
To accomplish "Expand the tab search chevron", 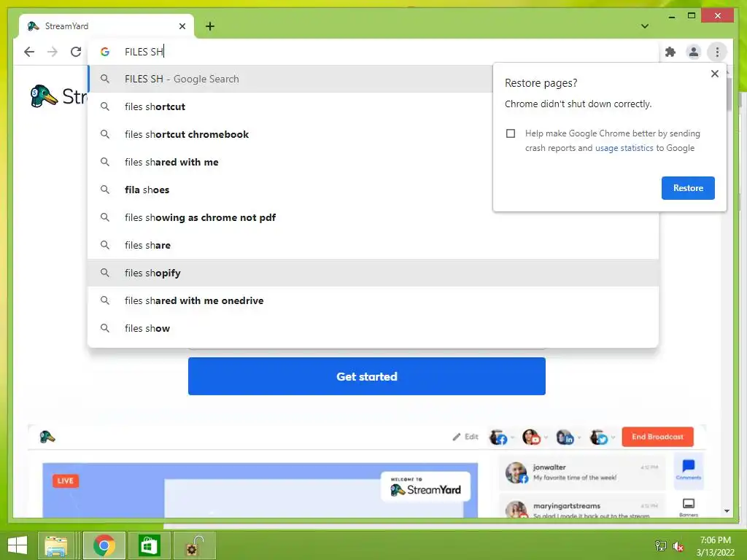I will 645,26.
